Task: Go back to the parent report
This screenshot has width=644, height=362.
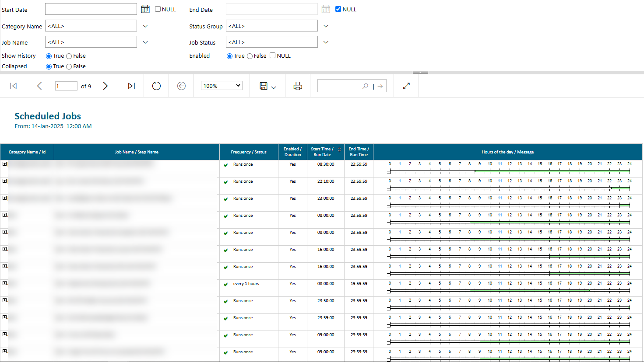Action: click(x=181, y=86)
